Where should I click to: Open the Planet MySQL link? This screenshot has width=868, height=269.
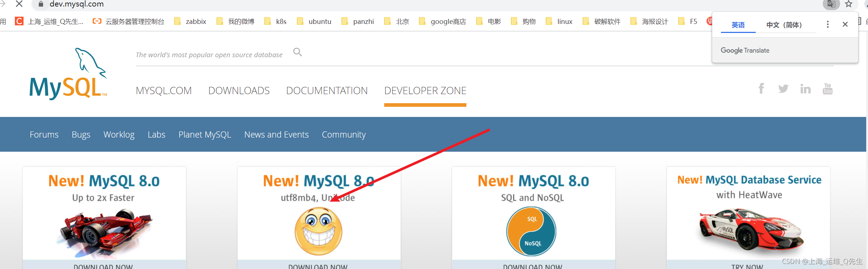click(205, 135)
